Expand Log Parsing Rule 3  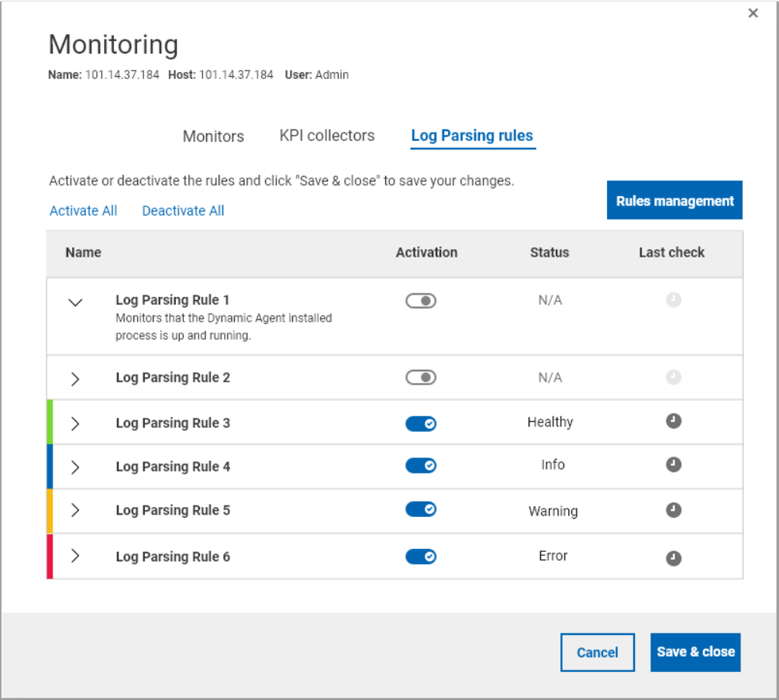point(75,422)
